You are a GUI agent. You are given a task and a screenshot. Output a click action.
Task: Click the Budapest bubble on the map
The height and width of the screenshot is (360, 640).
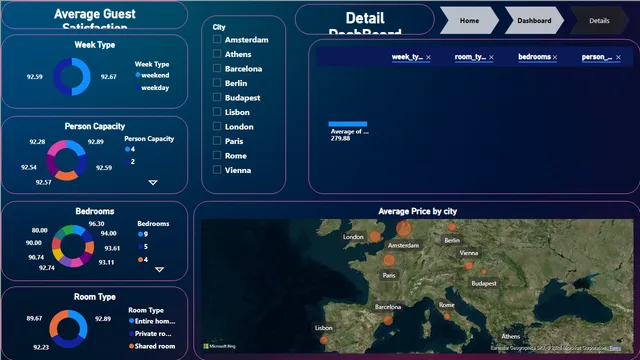click(x=484, y=271)
